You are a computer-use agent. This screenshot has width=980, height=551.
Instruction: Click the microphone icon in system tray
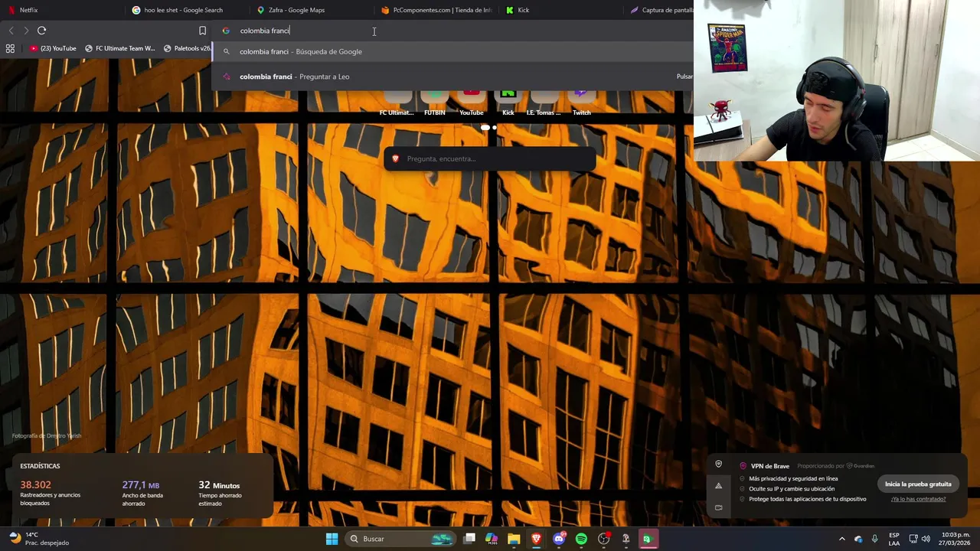point(874,539)
